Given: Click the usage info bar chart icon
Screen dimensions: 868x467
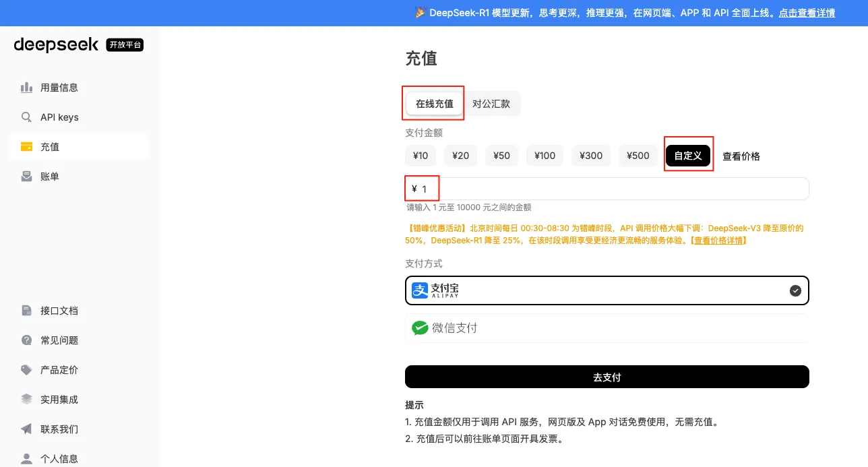Looking at the screenshot, I should pos(26,88).
